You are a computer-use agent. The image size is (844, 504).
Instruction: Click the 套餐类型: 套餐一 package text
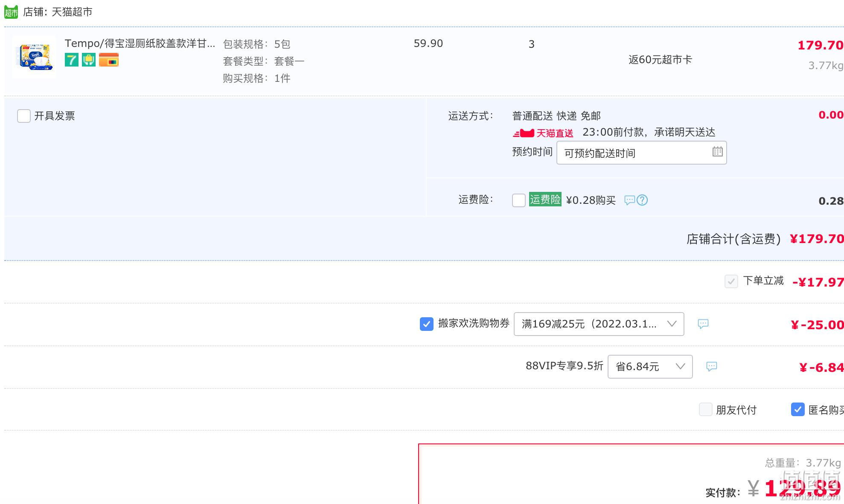point(264,61)
